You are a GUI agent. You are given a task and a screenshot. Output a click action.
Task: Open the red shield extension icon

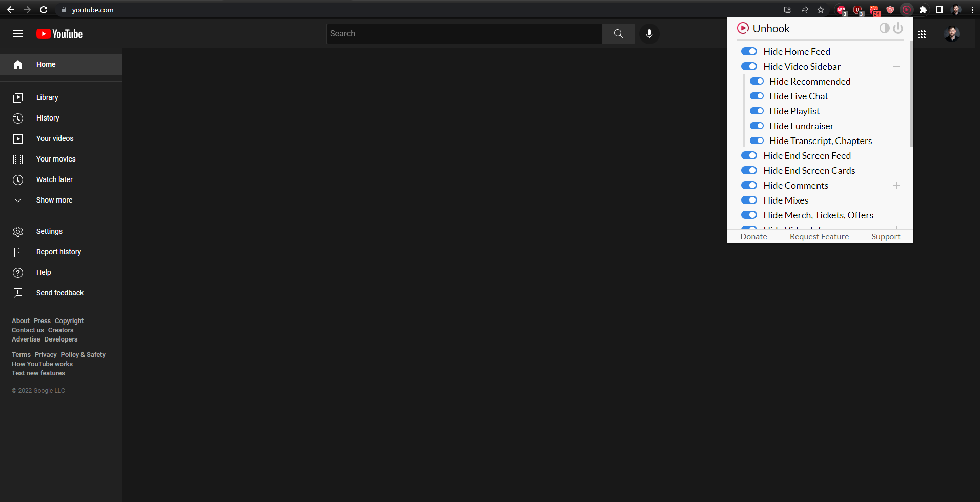890,10
